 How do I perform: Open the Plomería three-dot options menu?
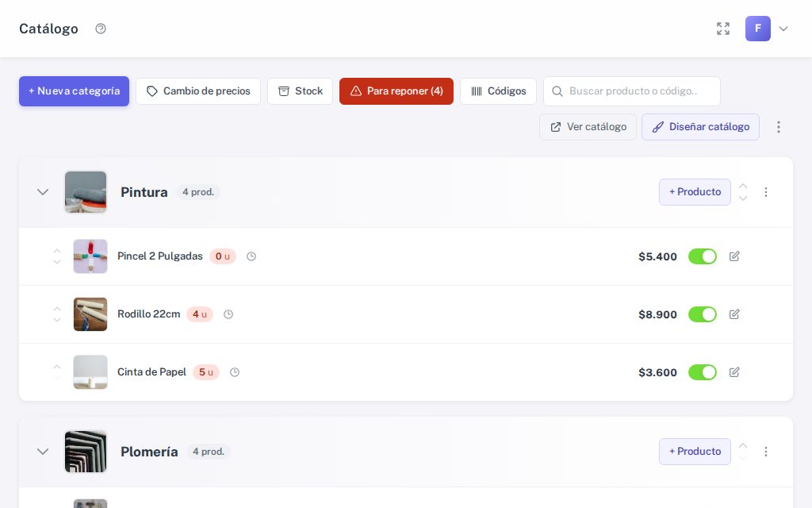point(766,452)
